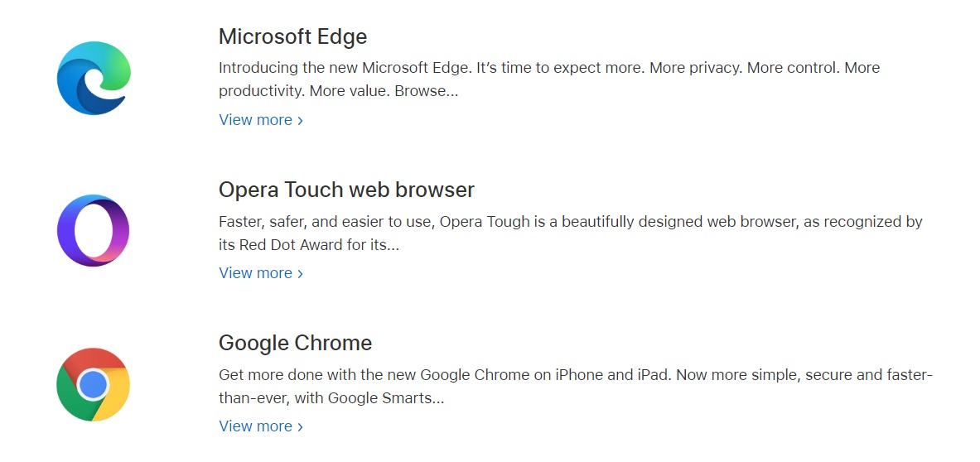Click the Google Chrome description paragraph
This screenshot has width=980, height=462.
575,386
